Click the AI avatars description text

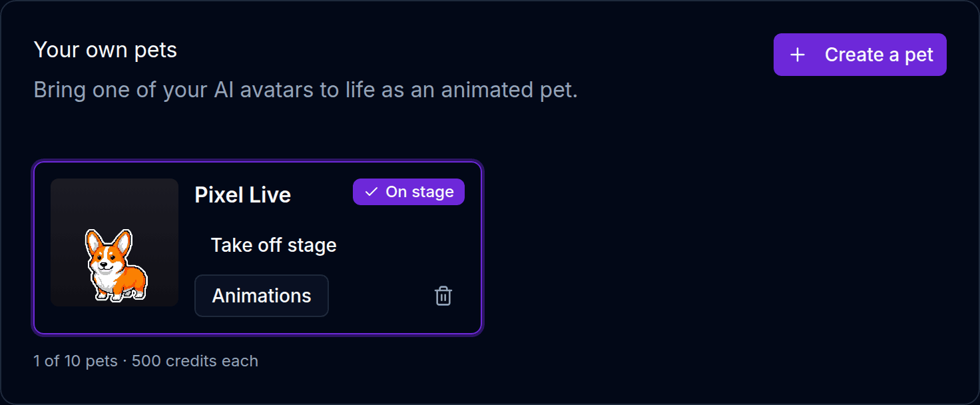306,90
